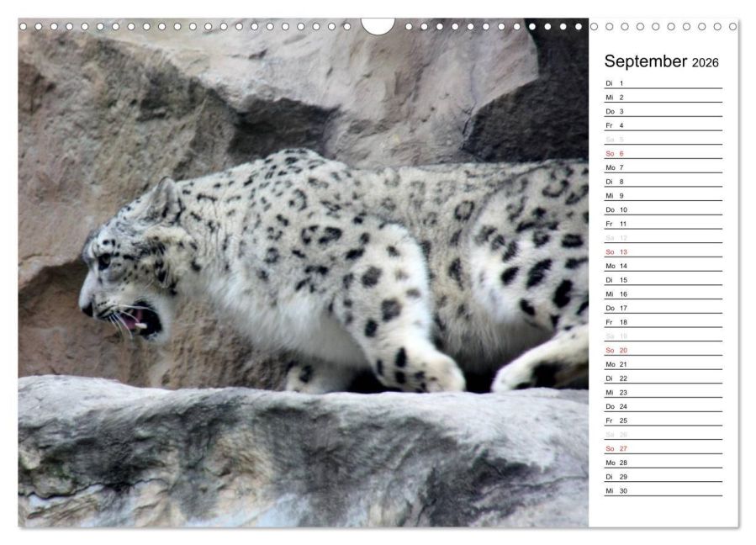Select the Mo 21 date row
The height and width of the screenshot is (545, 756).
tap(663, 364)
